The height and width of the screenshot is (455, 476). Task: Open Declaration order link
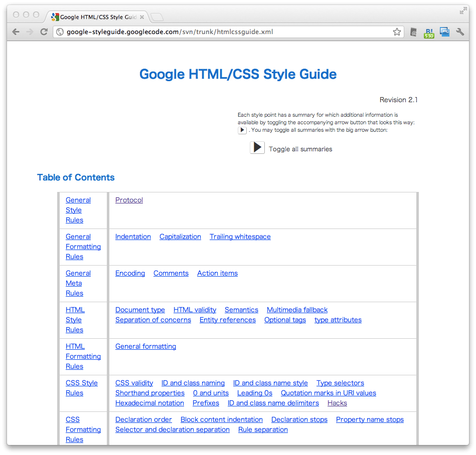tap(143, 419)
